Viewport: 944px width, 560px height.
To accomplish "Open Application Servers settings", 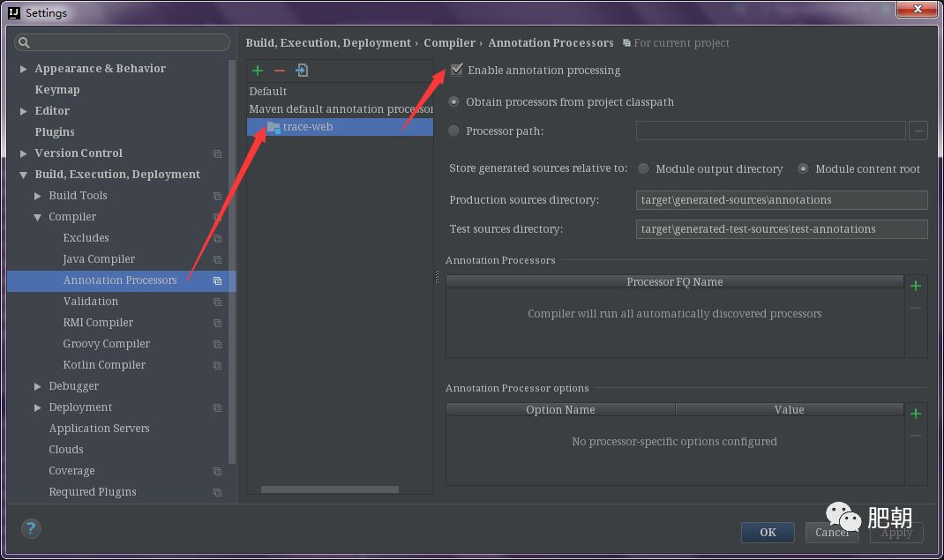I will tap(99, 429).
